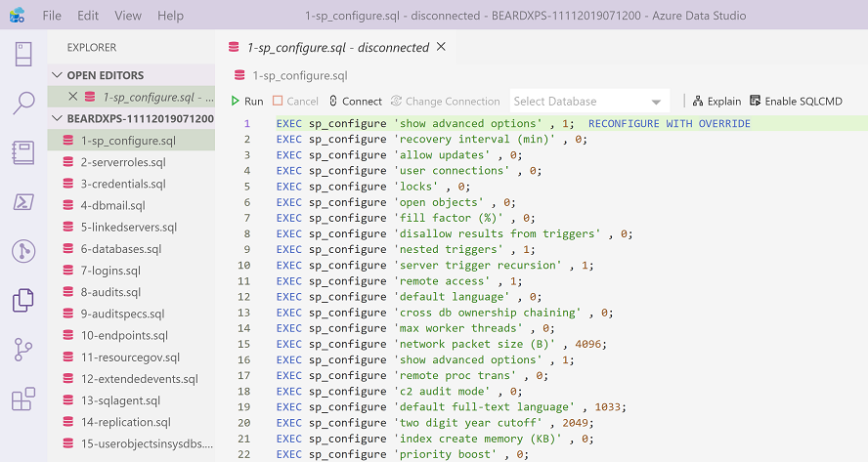Screen dimensions: 868x462
Task: Click file icon beside 14-replication.sql
Action: pyautogui.click(x=68, y=422)
